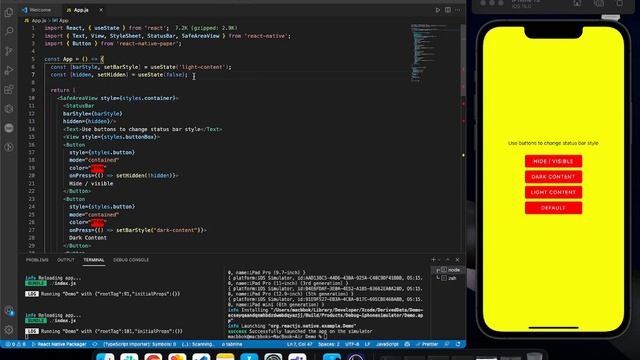Screen dimensions: 640x360
Task: Tap HIDE / VISIBLE button in simulator
Action: coord(553,161)
